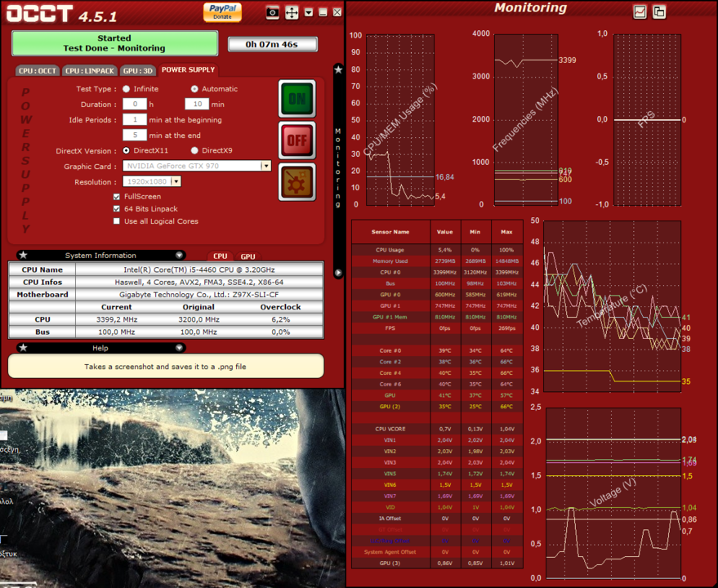Image resolution: width=718 pixels, height=588 pixels.
Task: Click the arrow at the Monitoring strip's bottom
Action: [x=338, y=273]
